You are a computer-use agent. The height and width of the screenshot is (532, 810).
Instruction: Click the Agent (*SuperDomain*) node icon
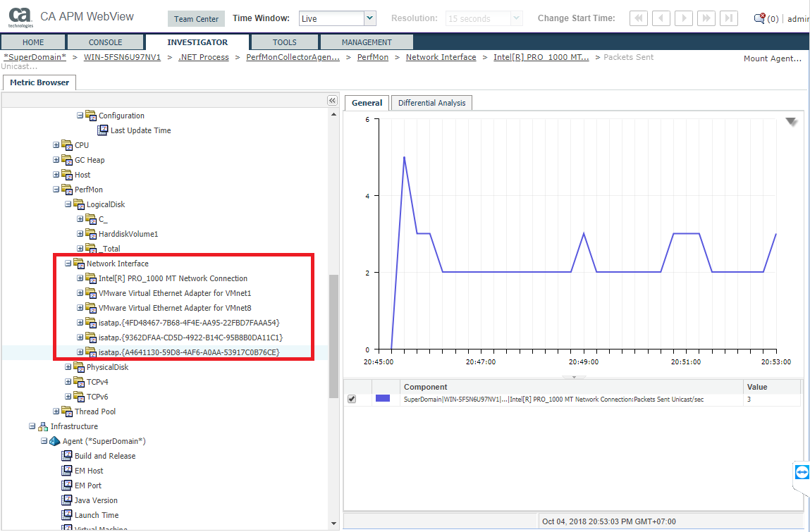pos(55,441)
